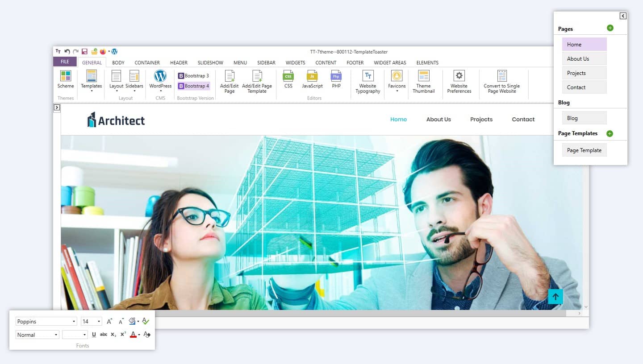643x364 pixels.
Task: Switch to the SLIDESHOW ribbon tab
Action: 210,63
